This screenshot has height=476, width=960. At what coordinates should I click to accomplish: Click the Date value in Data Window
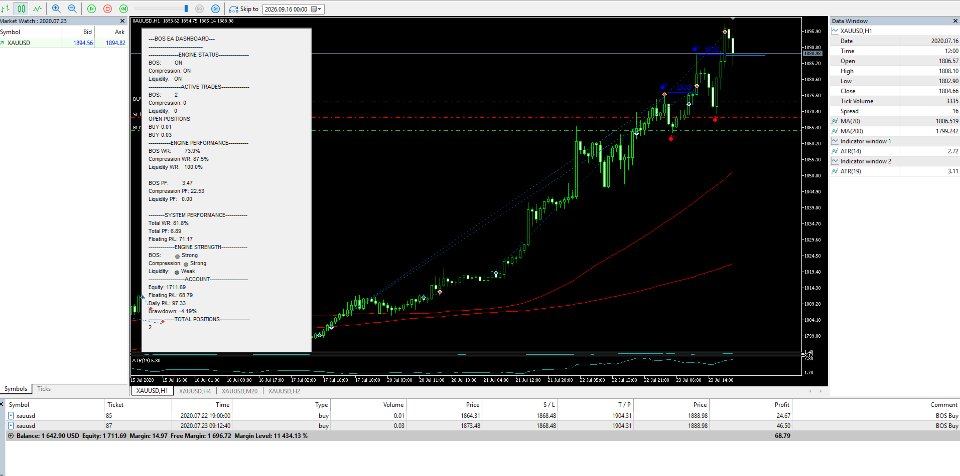pos(945,40)
